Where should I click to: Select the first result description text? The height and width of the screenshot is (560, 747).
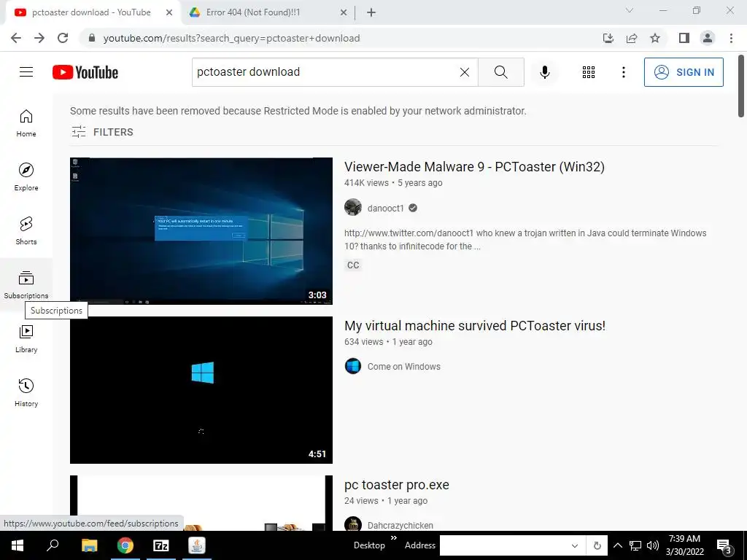click(525, 239)
